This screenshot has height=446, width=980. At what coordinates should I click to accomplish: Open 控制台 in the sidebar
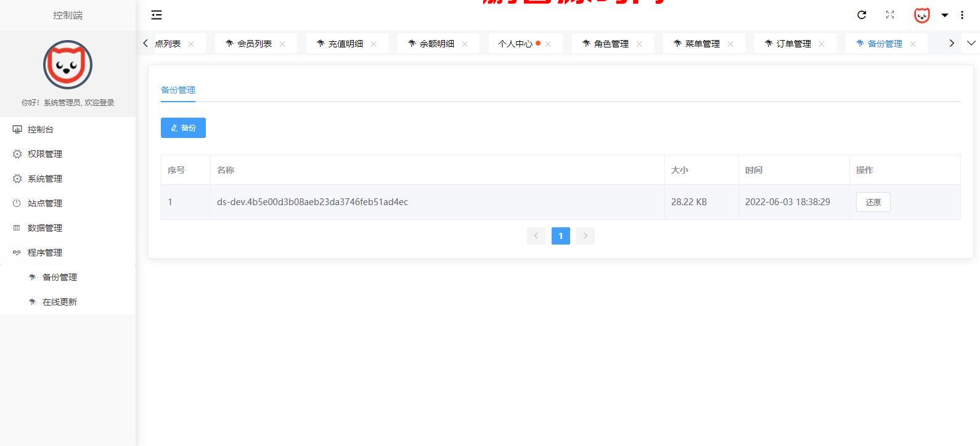tap(68, 129)
